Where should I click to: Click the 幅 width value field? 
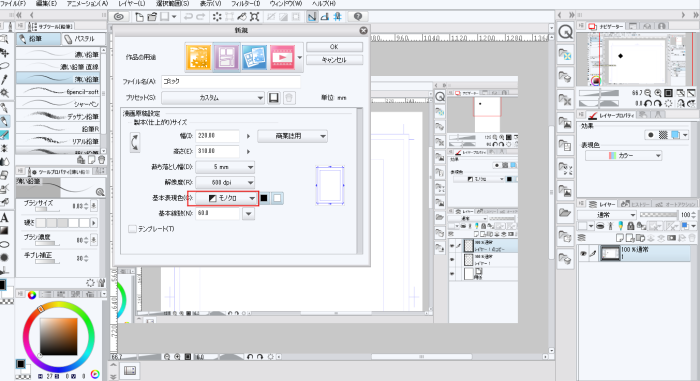coord(217,136)
